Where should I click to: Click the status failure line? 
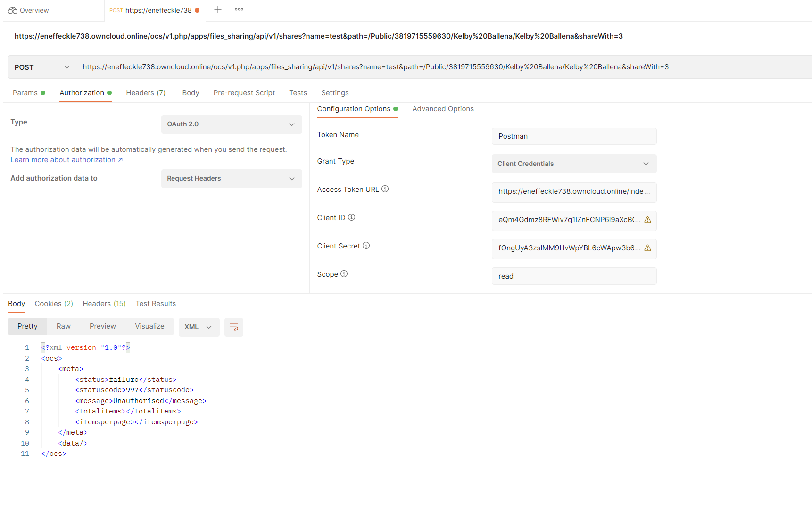126,380
